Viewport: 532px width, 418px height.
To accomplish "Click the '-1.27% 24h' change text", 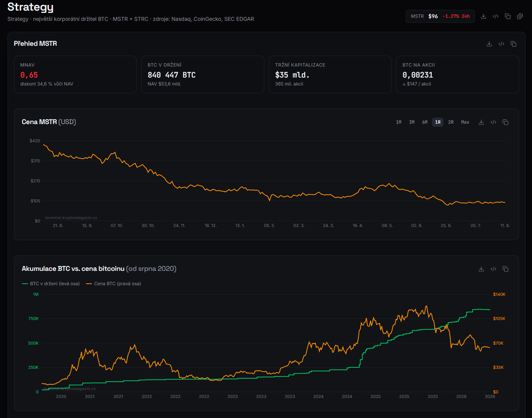I will pyautogui.click(x=456, y=16).
